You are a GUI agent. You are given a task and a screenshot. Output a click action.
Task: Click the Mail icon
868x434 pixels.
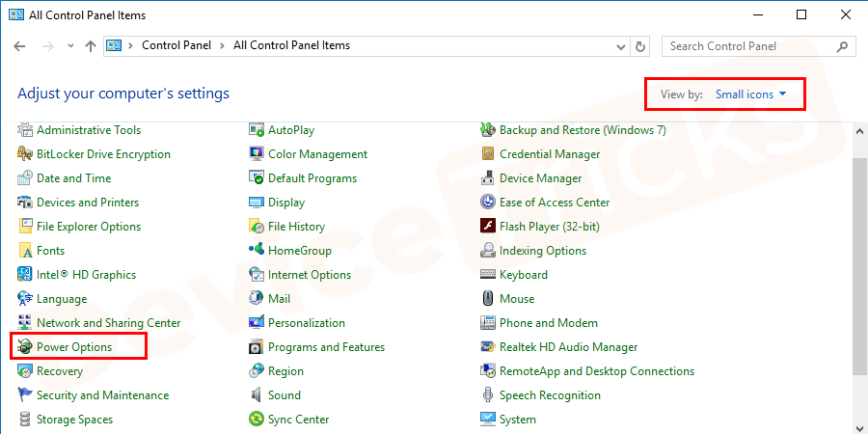(x=257, y=299)
